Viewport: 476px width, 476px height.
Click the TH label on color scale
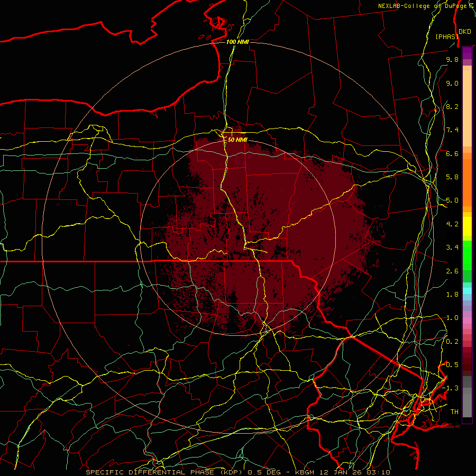454,412
